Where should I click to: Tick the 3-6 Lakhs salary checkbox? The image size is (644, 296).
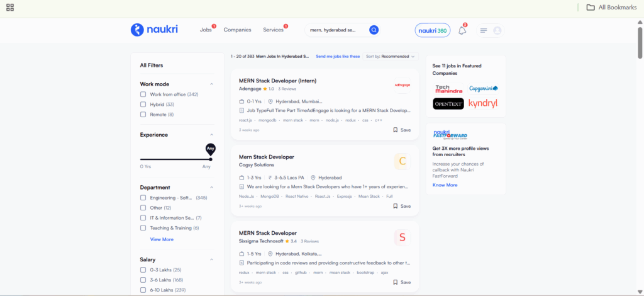tap(143, 280)
